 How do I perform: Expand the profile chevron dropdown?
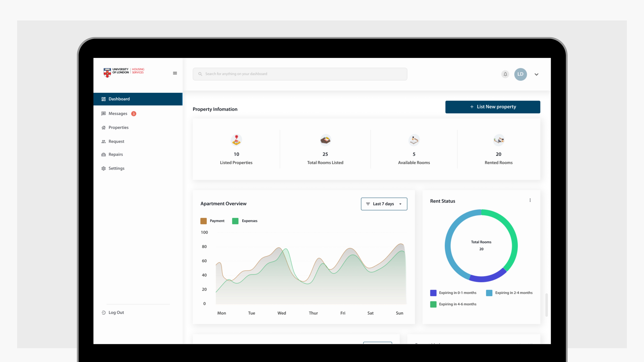pos(536,74)
